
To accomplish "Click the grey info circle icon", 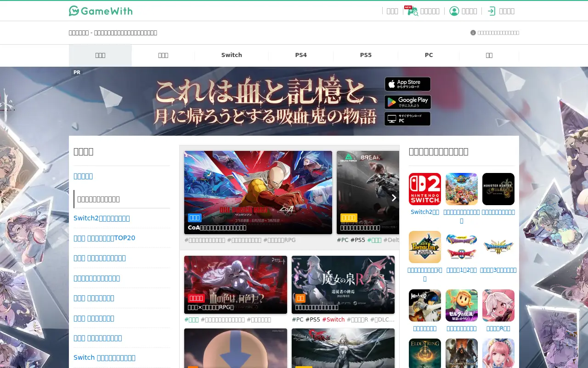I will pyautogui.click(x=473, y=33).
